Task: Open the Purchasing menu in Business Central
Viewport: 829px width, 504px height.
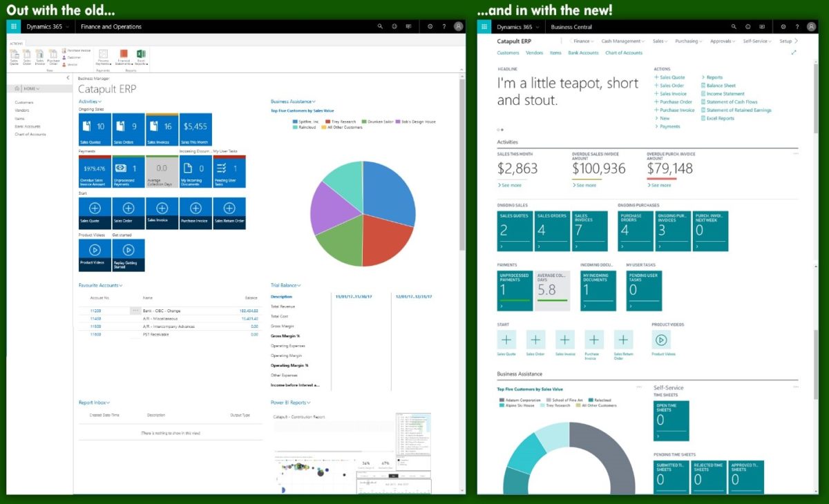Action: [x=689, y=41]
